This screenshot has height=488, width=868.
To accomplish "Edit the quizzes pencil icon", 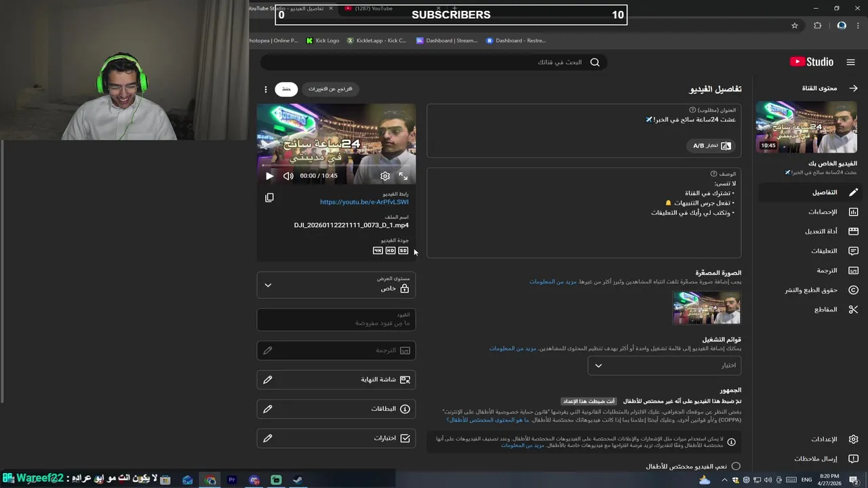I will [x=268, y=439].
